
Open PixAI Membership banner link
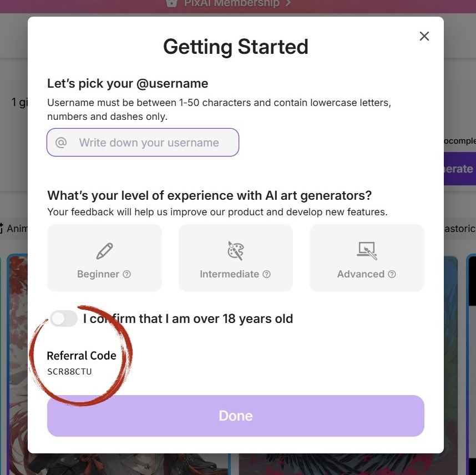click(231, 3)
